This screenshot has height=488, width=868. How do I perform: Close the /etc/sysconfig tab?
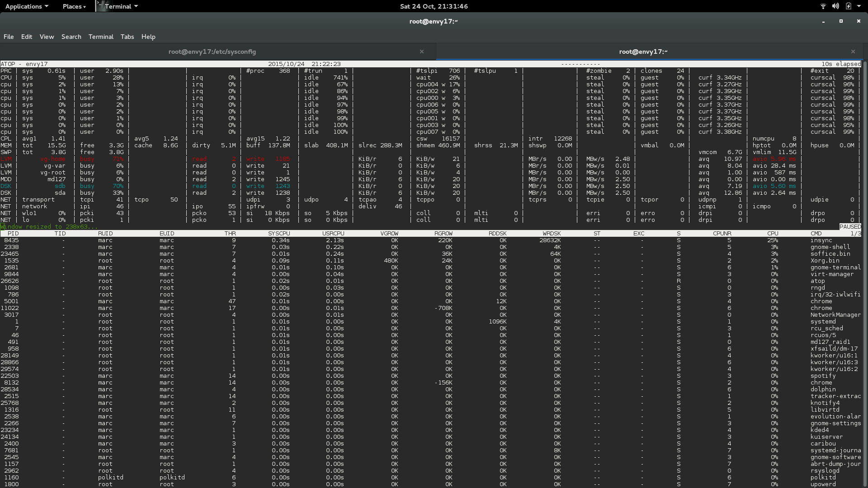click(x=422, y=52)
